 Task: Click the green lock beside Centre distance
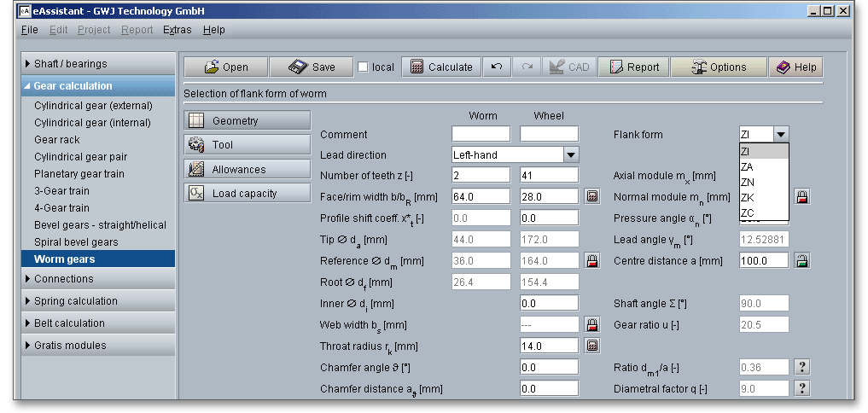(801, 260)
